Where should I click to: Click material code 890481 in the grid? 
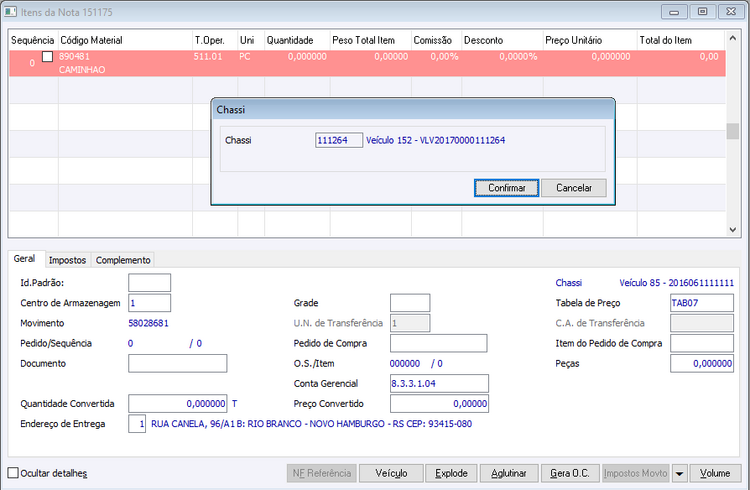74,56
